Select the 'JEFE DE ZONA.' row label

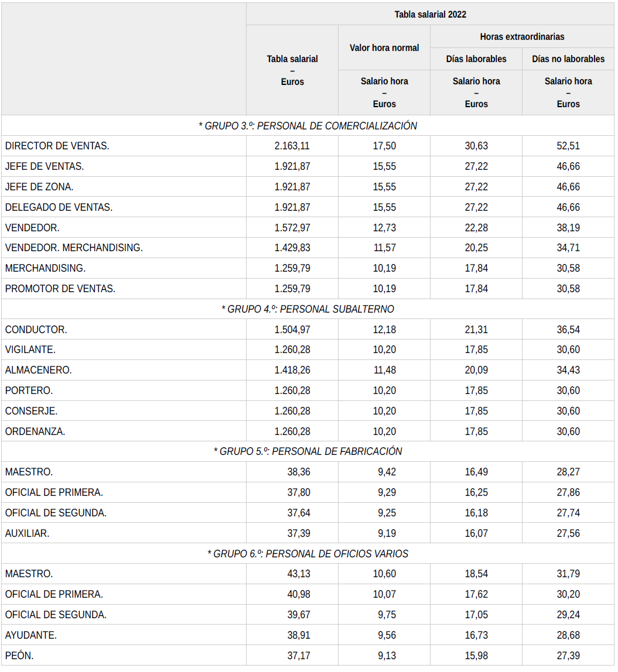point(39,187)
